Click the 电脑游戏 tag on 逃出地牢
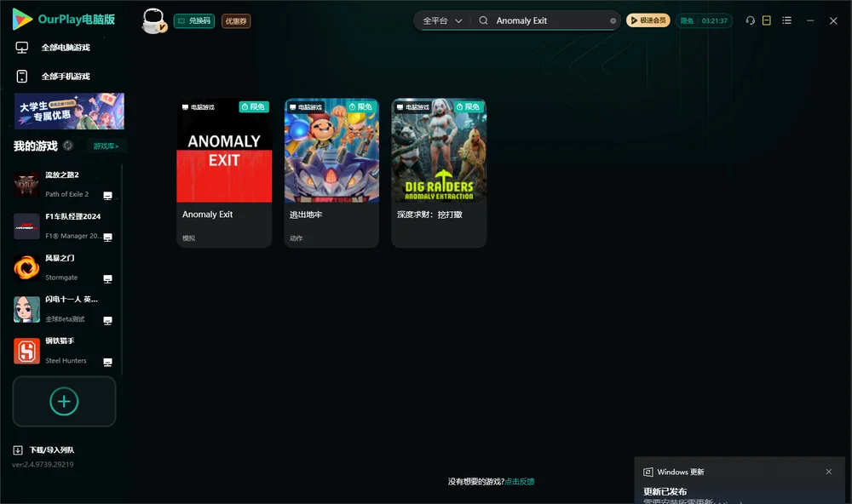852x504 pixels. tap(306, 107)
